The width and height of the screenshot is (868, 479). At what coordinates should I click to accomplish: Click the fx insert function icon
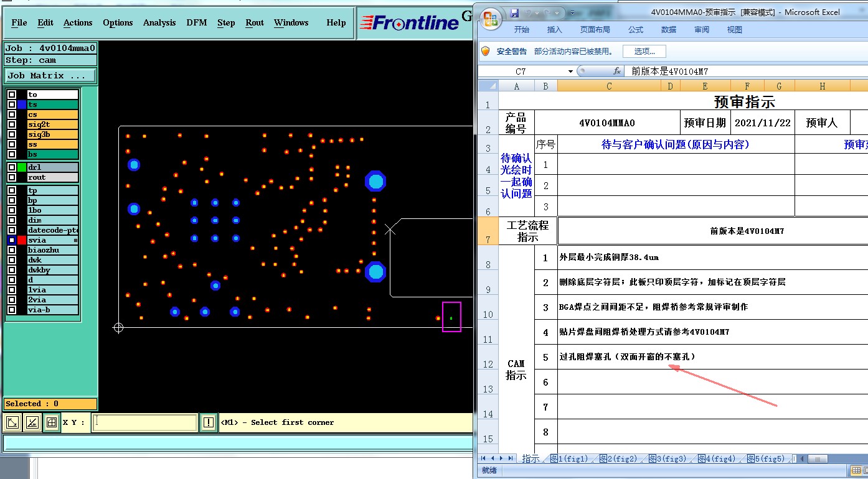[x=617, y=72]
